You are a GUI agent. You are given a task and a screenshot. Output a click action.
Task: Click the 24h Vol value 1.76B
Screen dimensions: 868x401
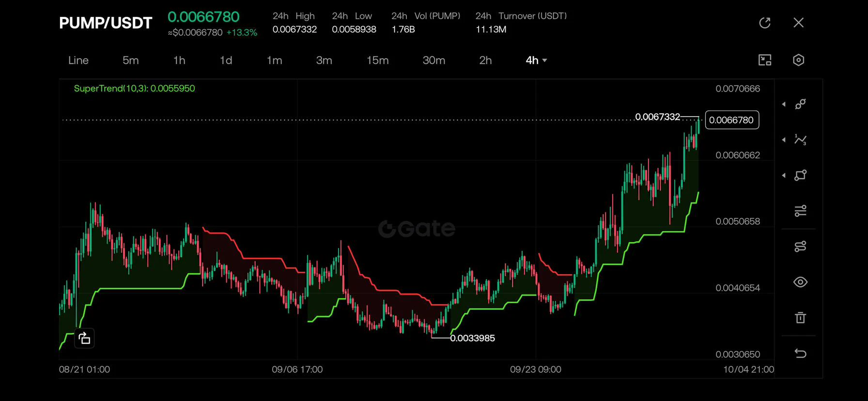click(x=403, y=29)
